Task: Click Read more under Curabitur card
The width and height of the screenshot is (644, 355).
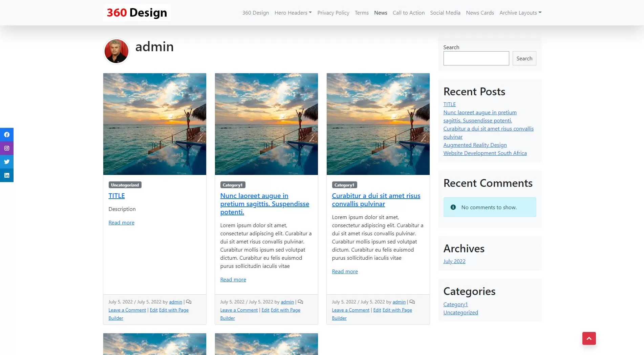Action: [x=345, y=271]
